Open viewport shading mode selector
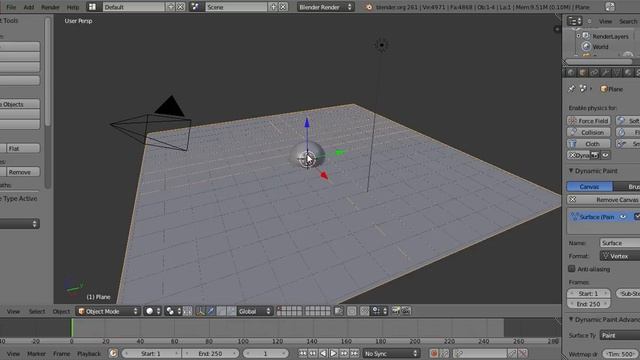The image size is (640, 360). tap(153, 311)
